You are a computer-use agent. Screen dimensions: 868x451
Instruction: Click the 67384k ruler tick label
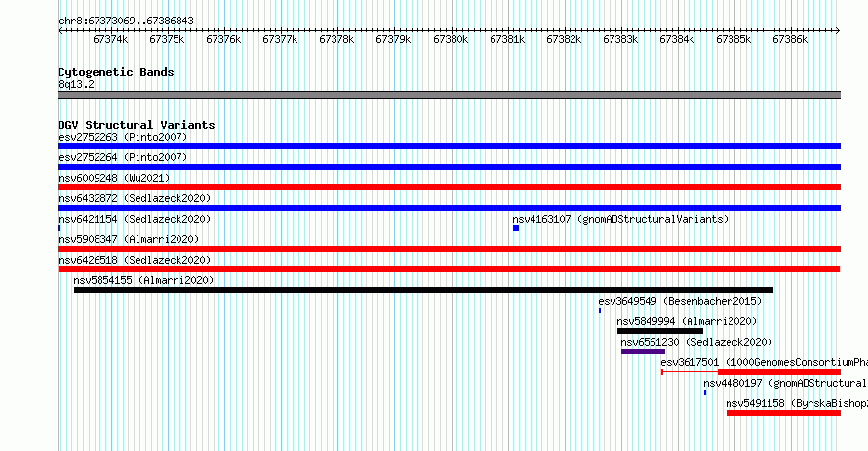(x=677, y=39)
